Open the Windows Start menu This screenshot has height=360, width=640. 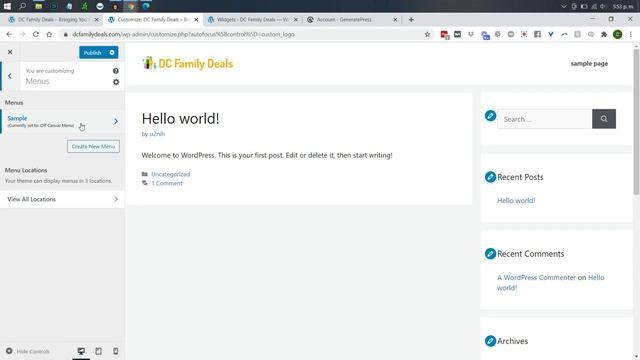pyautogui.click(x=7, y=6)
